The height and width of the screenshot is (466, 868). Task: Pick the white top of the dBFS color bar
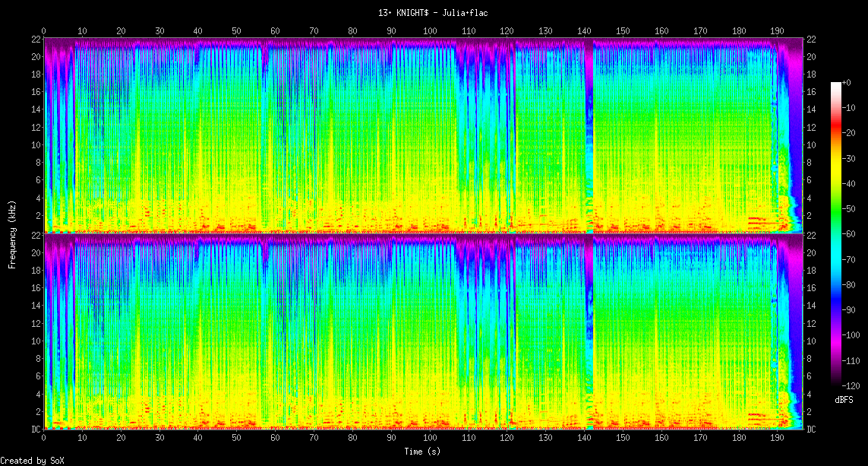(x=836, y=84)
